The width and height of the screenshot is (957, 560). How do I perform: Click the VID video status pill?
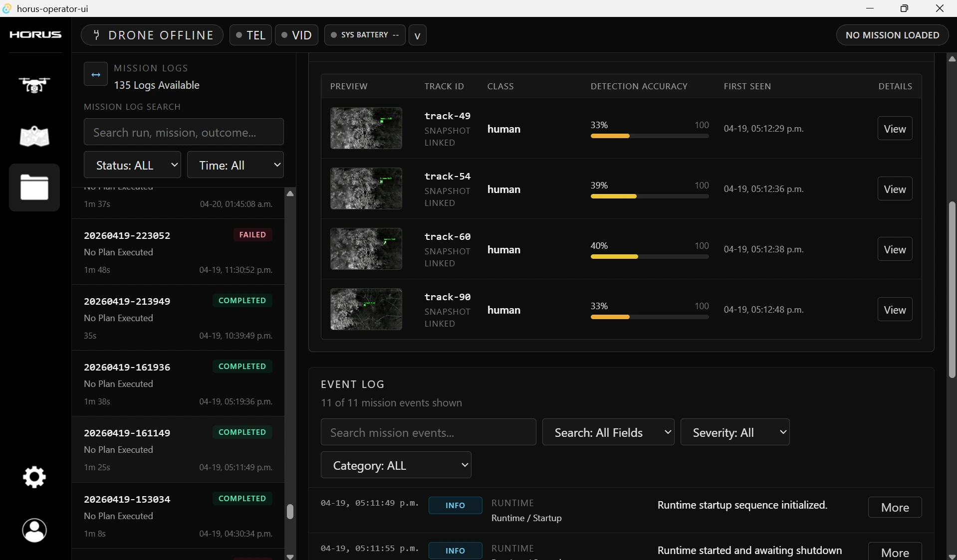[x=296, y=35]
